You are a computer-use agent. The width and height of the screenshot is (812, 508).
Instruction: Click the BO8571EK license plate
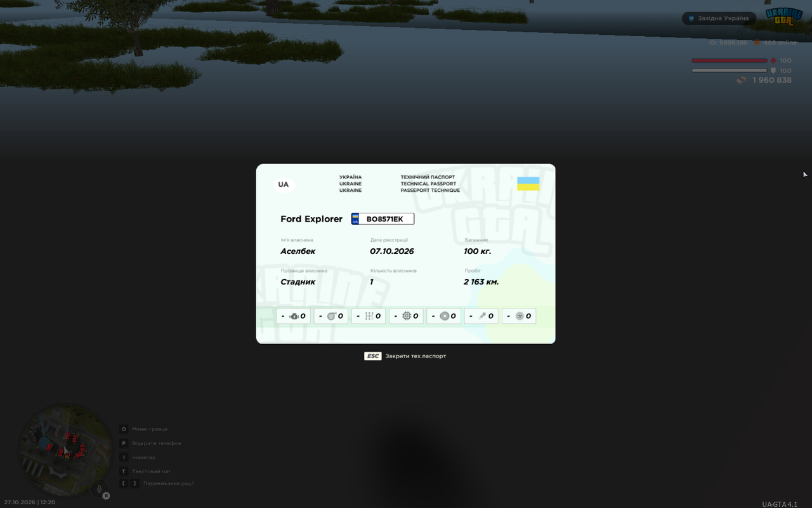(383, 219)
